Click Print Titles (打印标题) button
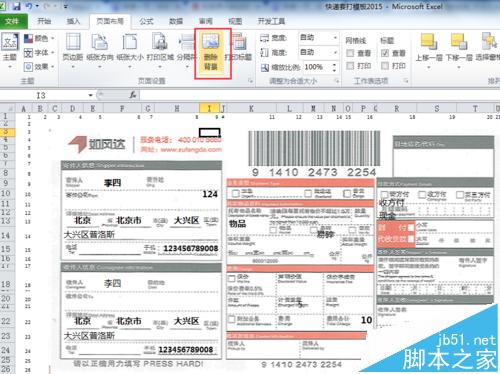 click(239, 48)
